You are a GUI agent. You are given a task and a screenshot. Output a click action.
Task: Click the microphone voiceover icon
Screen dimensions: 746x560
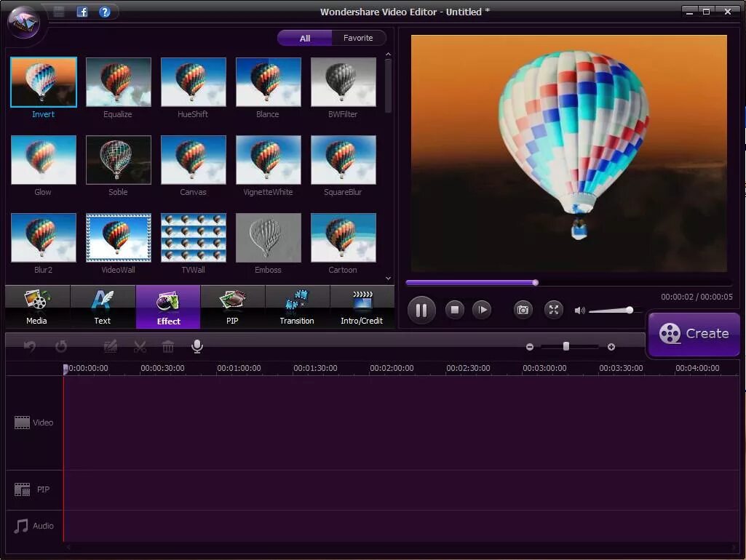click(197, 347)
